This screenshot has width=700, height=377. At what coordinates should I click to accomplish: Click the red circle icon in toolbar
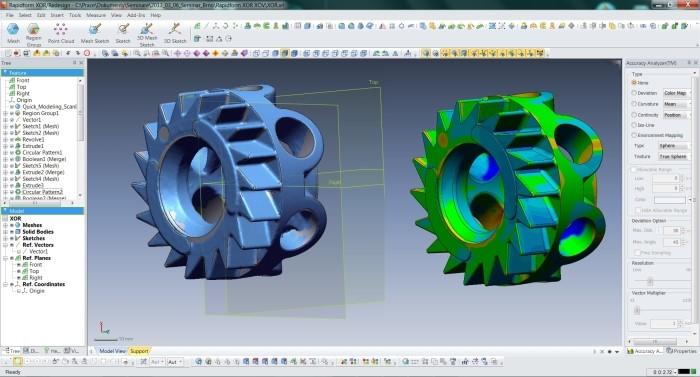[x=87, y=53]
